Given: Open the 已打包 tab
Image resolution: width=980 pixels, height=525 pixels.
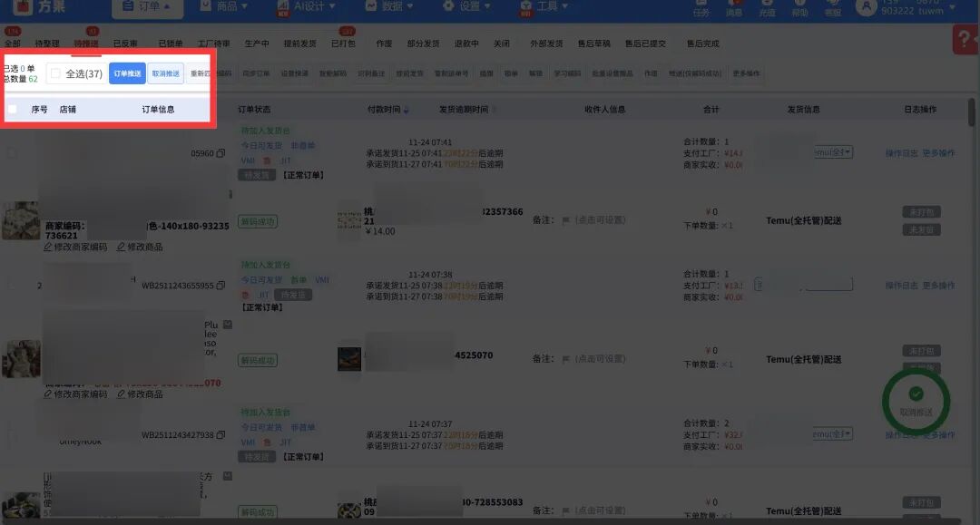Looking at the screenshot, I should (x=343, y=44).
